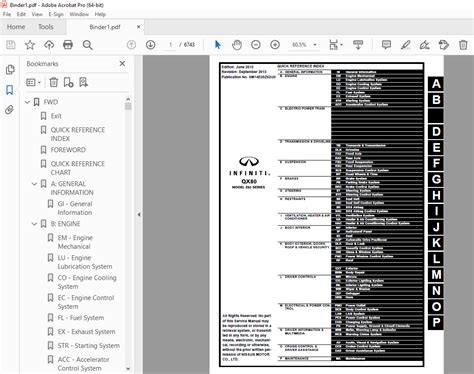The height and width of the screenshot is (374, 474).
Task: Jump to section G index tab
Action: [436, 179]
